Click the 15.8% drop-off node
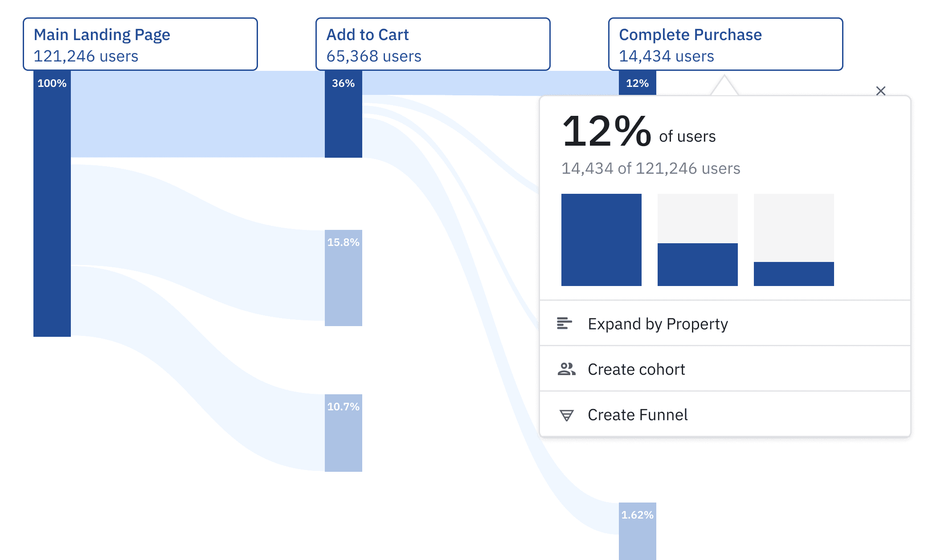941x560 pixels. 343,278
